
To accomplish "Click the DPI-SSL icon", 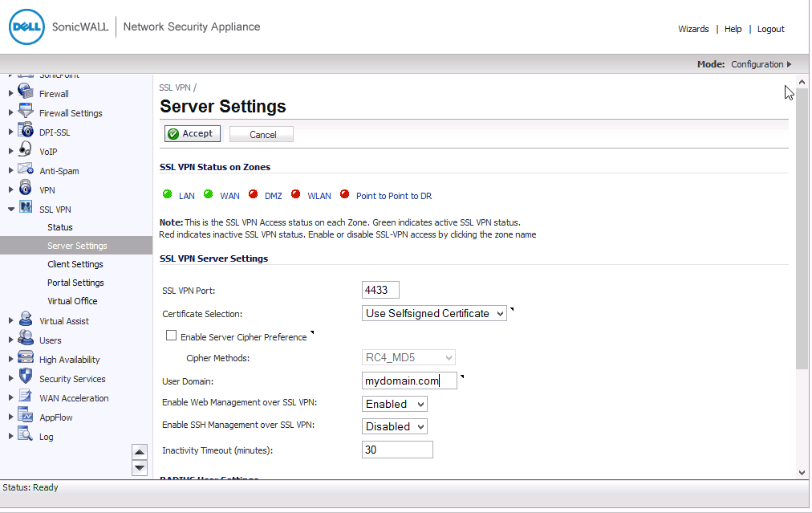I will 26,129.
